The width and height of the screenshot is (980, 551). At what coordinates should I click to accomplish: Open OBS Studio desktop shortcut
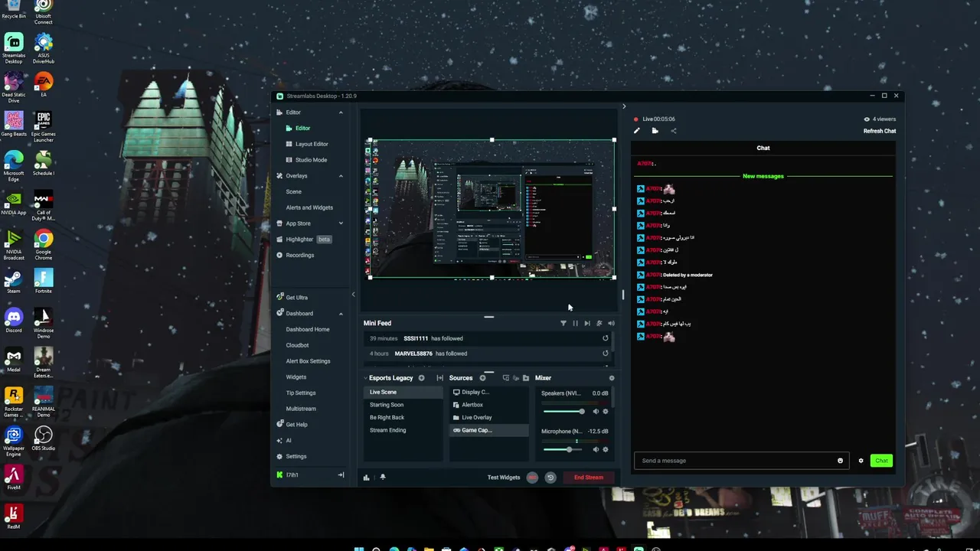tap(43, 439)
